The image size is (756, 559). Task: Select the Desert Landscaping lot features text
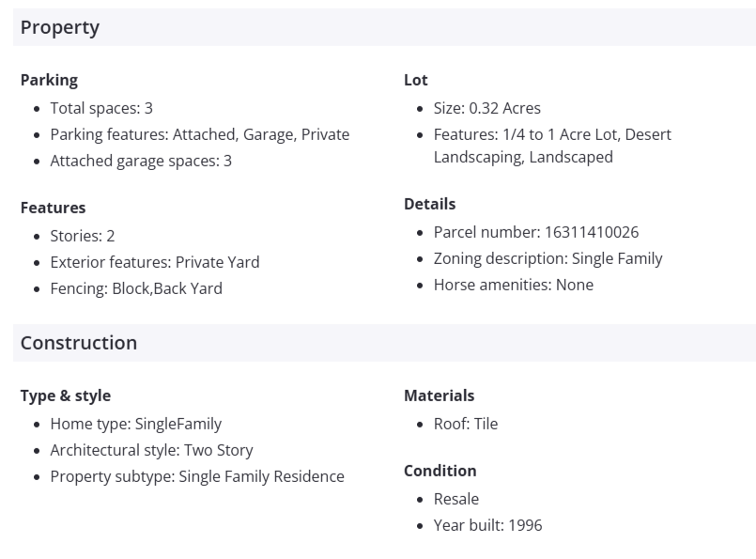(x=552, y=146)
